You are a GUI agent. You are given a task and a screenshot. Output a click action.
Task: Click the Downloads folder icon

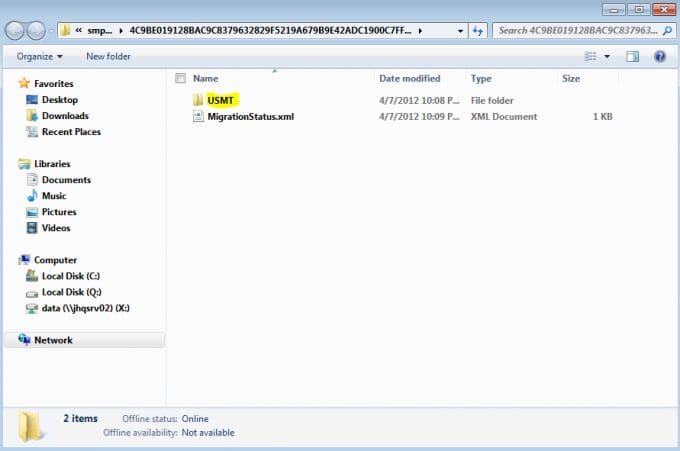[32, 116]
